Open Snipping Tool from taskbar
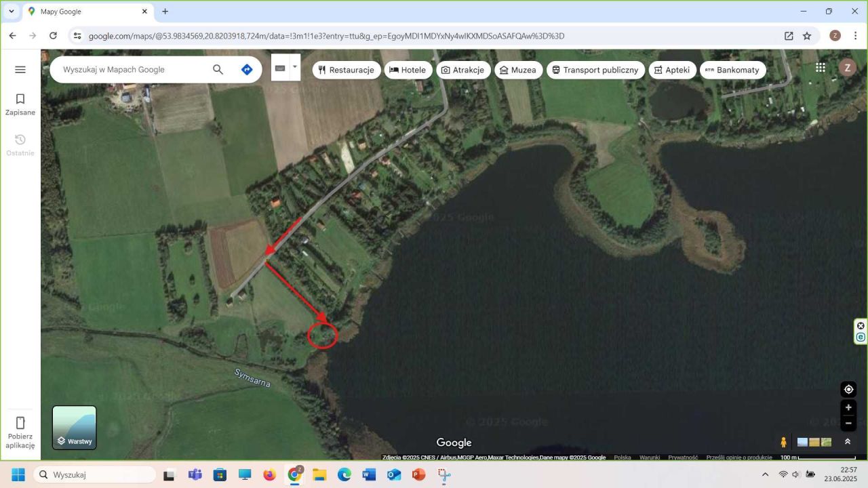 point(444,474)
